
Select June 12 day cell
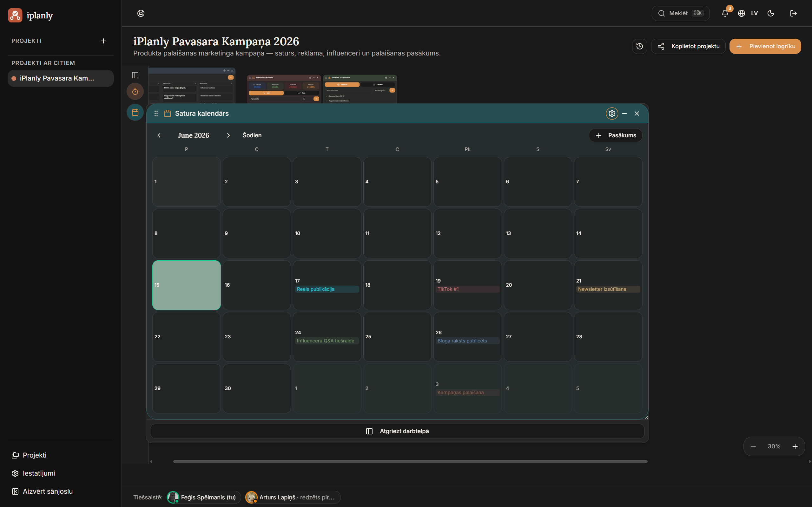pos(467,233)
